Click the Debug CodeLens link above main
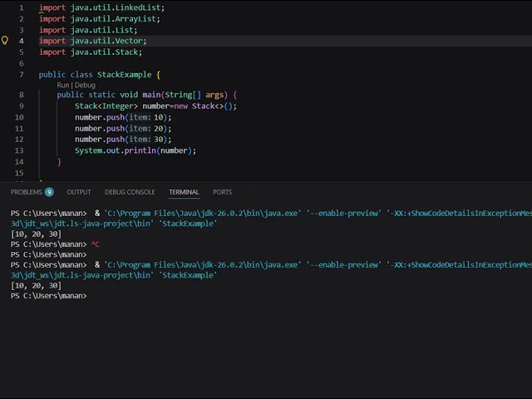Image resolution: width=532 pixels, height=399 pixels. click(85, 85)
